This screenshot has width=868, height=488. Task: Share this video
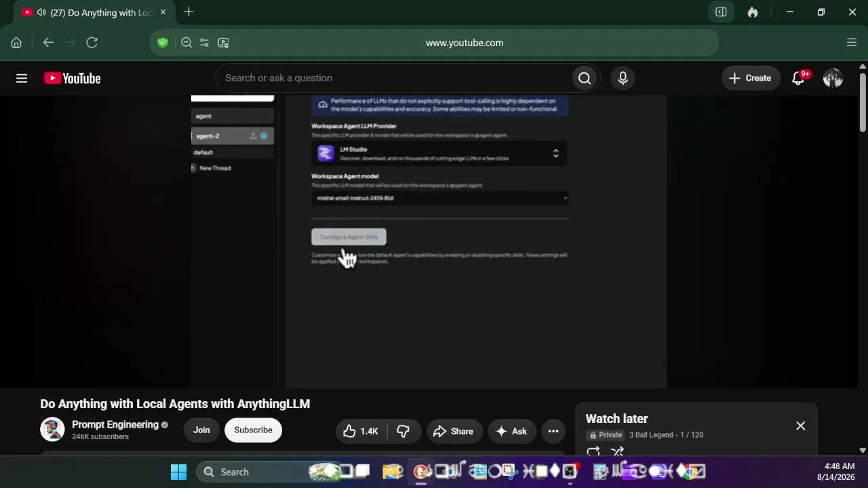coord(453,431)
